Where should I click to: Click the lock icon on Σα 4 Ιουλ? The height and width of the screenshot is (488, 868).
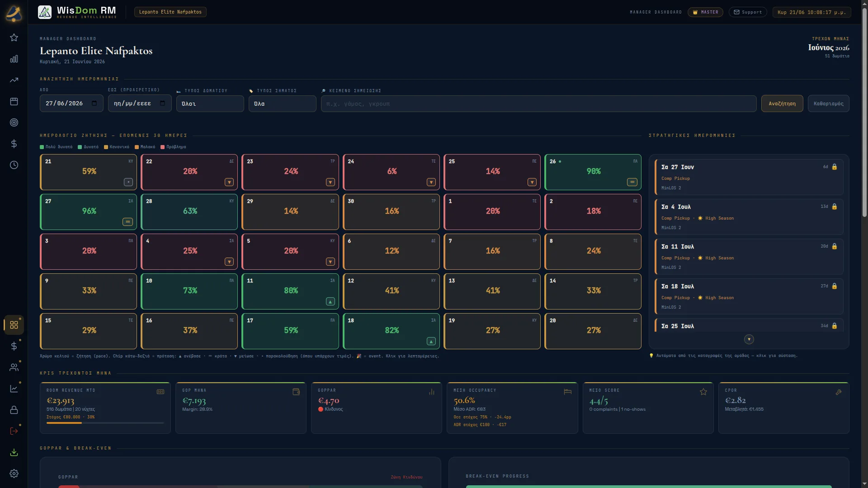pos(835,206)
